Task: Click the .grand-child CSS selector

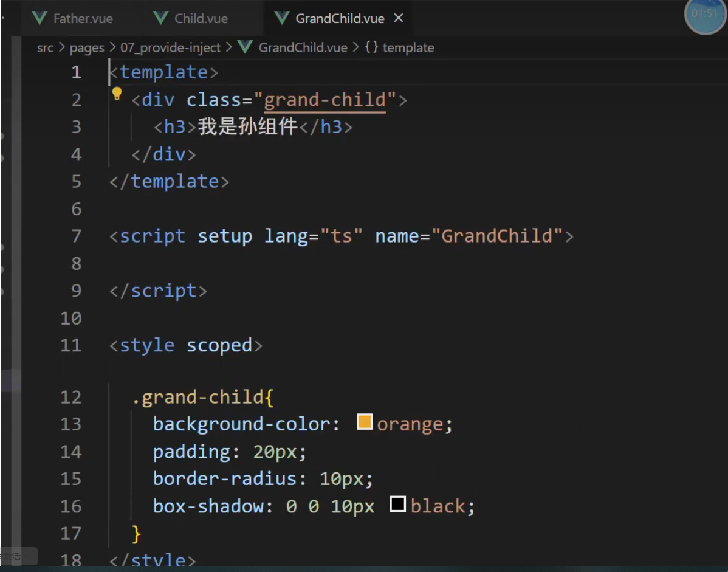Action: [x=197, y=398]
